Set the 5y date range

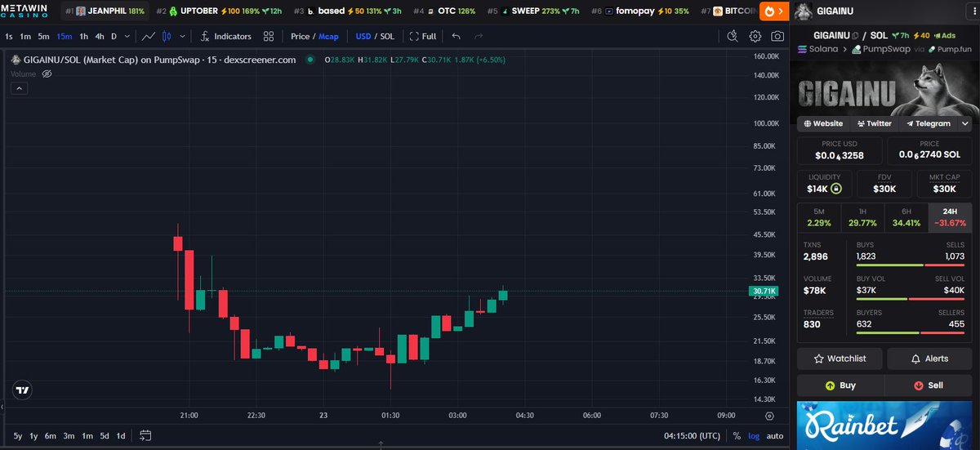tap(18, 436)
